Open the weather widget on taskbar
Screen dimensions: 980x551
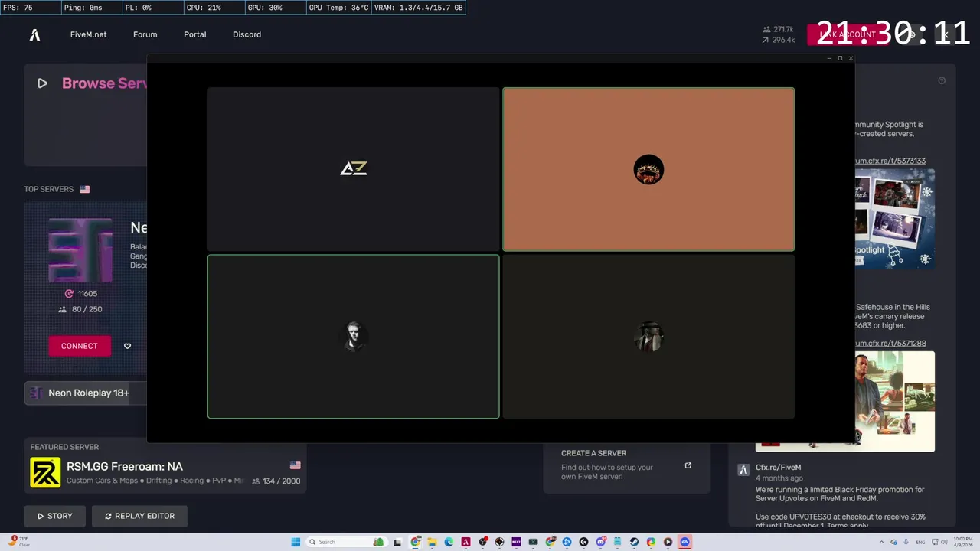pos(17,542)
